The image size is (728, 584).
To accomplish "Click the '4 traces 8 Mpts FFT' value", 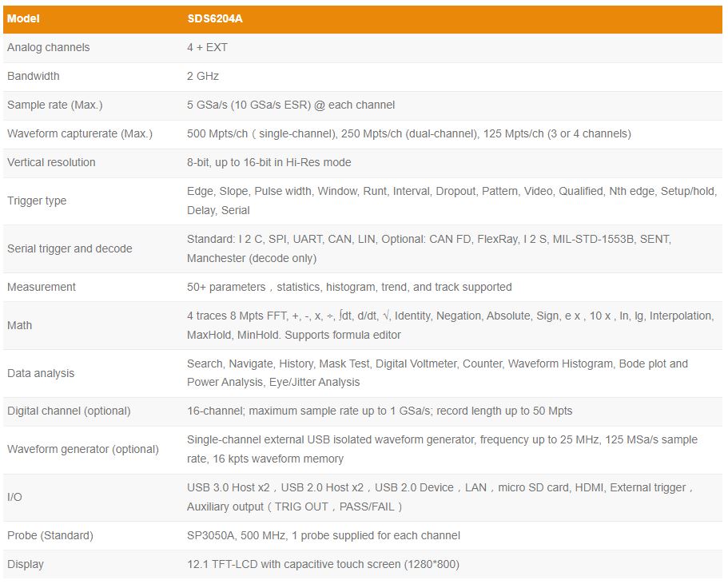I will [x=451, y=325].
